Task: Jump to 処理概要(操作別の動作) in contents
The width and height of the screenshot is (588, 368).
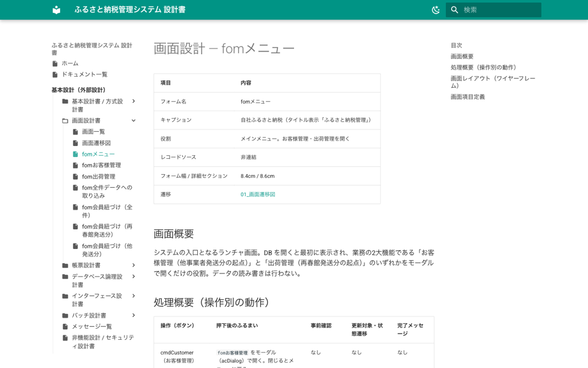Action: pyautogui.click(x=483, y=67)
